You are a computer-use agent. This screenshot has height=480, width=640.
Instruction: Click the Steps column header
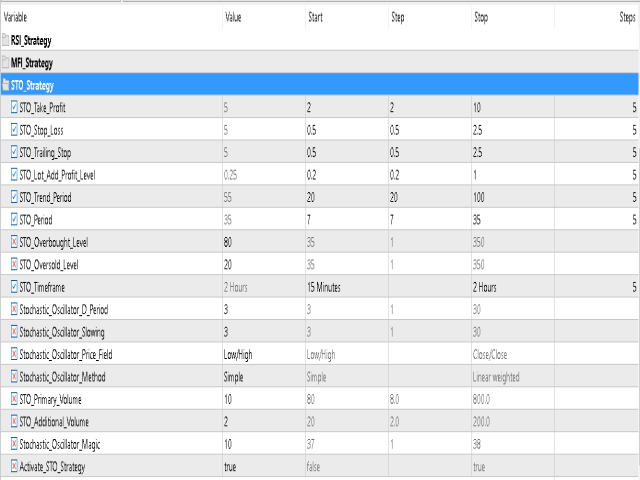(627, 17)
